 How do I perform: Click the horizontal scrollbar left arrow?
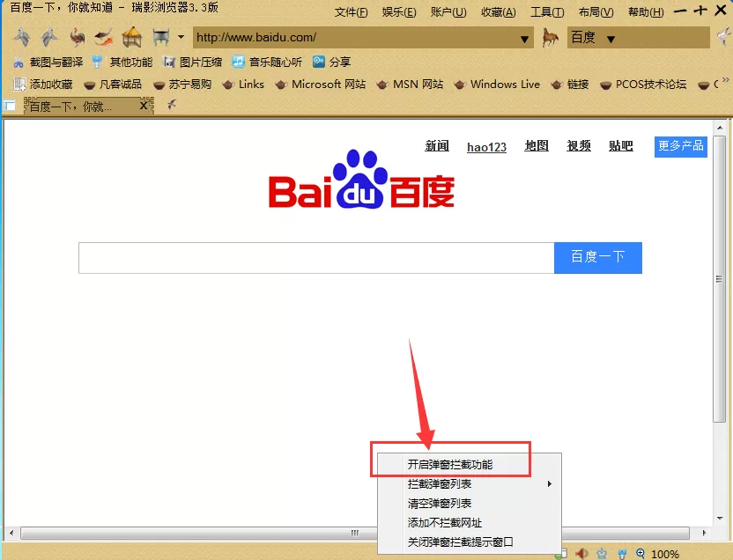[x=11, y=533]
